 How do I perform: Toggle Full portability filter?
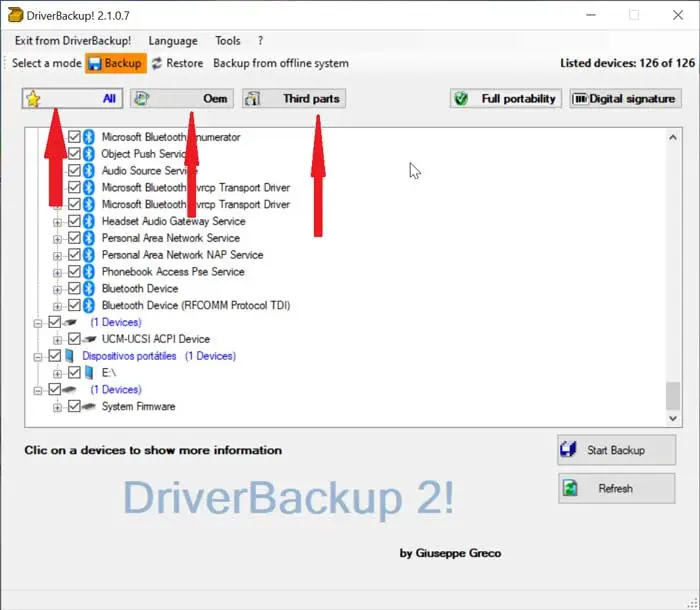[x=505, y=99]
